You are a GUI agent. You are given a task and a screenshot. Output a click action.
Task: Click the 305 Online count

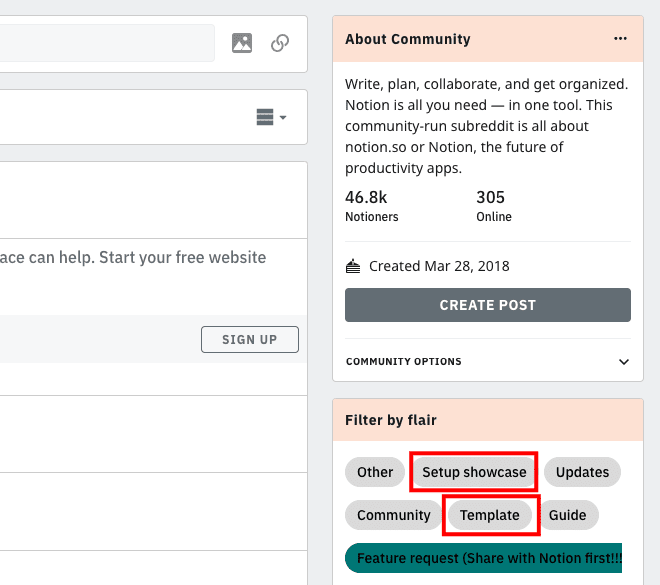coord(494,206)
